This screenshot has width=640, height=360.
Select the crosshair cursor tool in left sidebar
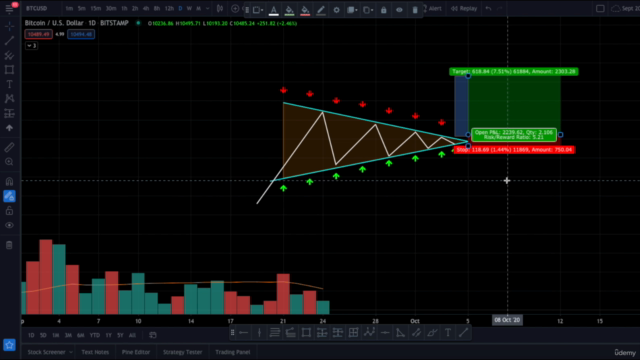tap(9, 26)
